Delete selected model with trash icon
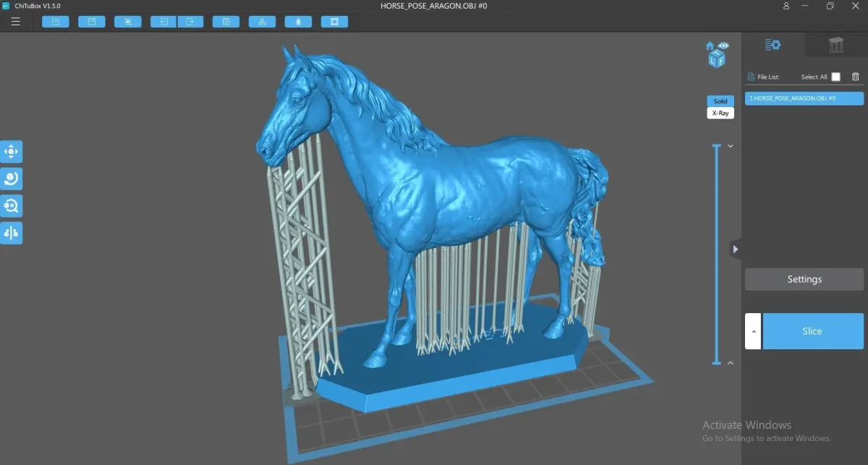This screenshot has width=868, height=465. (x=856, y=77)
